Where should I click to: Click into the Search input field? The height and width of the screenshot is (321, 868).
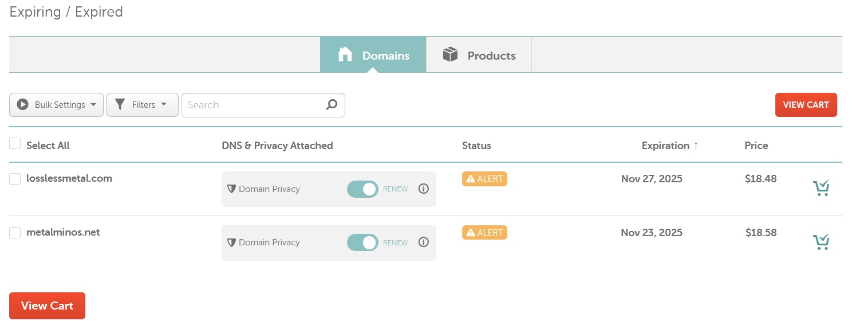pos(252,105)
